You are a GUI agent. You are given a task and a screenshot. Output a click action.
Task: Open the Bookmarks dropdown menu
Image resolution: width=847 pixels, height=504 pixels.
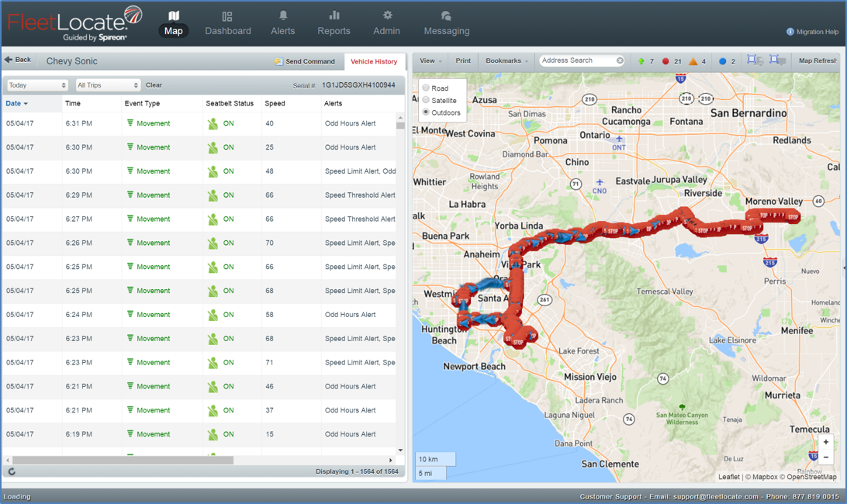click(x=506, y=60)
